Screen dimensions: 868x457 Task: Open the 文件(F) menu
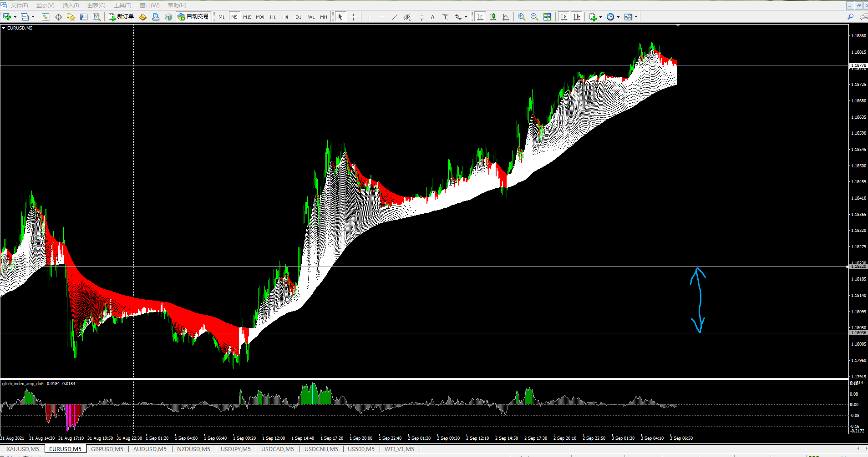pos(19,5)
